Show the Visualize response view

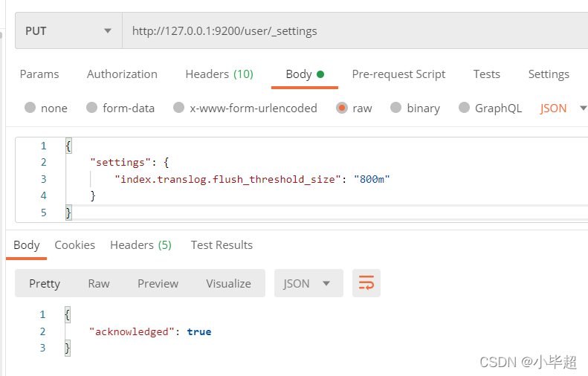(x=228, y=283)
